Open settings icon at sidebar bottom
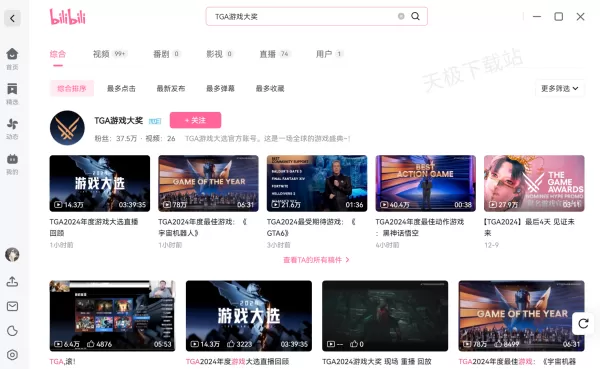 [12, 355]
